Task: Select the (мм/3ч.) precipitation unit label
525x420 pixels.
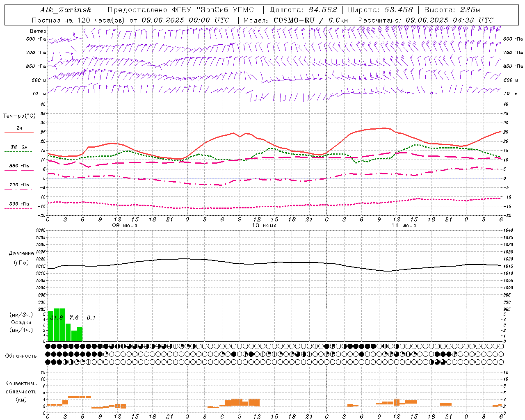Action: point(21,315)
